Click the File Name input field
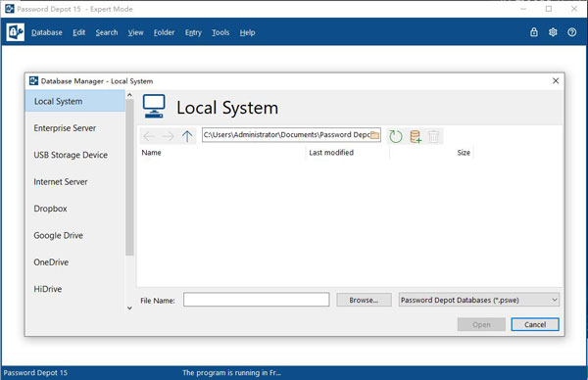 click(x=257, y=300)
